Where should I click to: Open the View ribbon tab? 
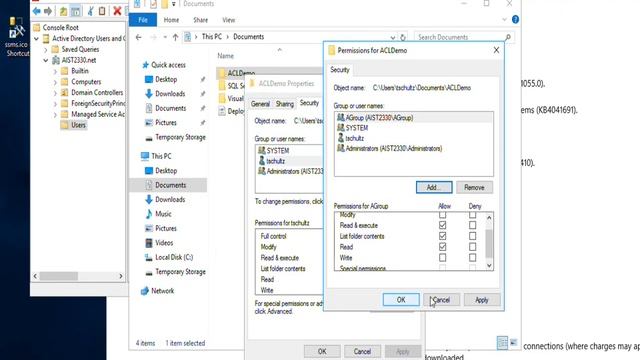coord(229,20)
